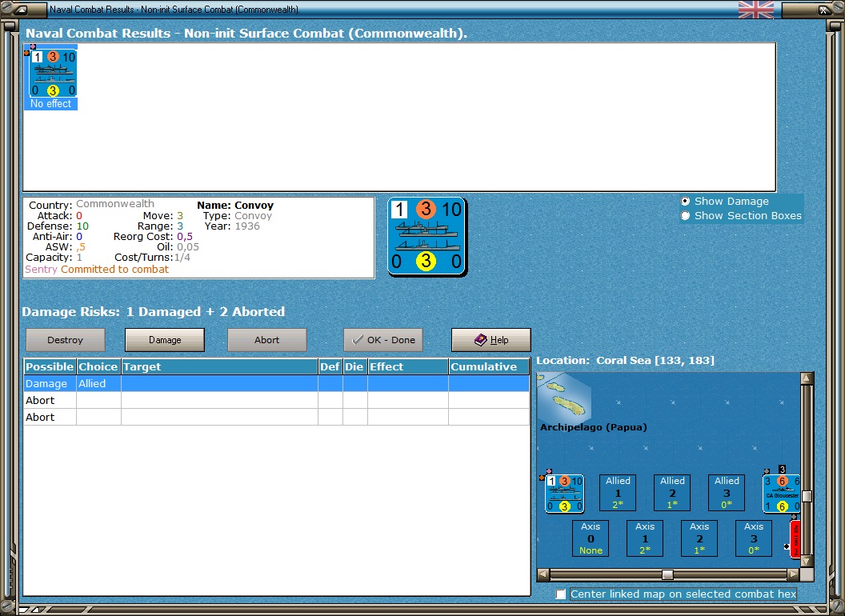This screenshot has width=845, height=616.
Task: Click the Abort button
Action: click(266, 340)
